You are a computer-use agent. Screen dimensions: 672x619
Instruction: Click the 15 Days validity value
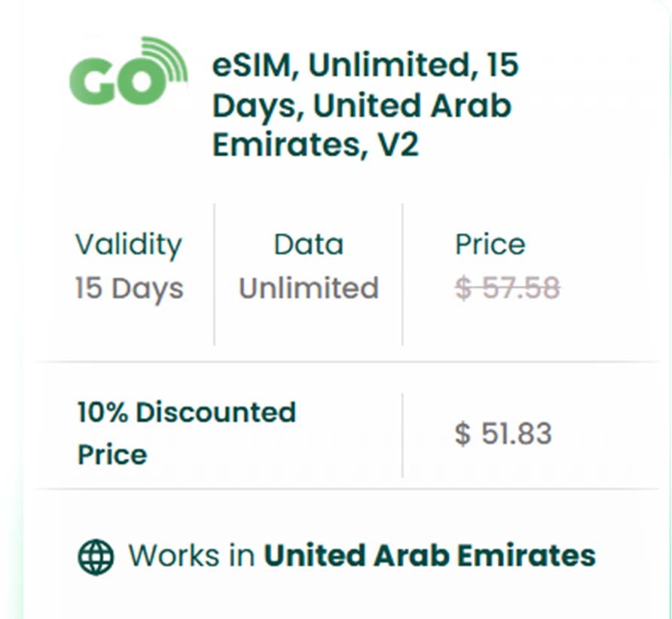[x=129, y=288]
